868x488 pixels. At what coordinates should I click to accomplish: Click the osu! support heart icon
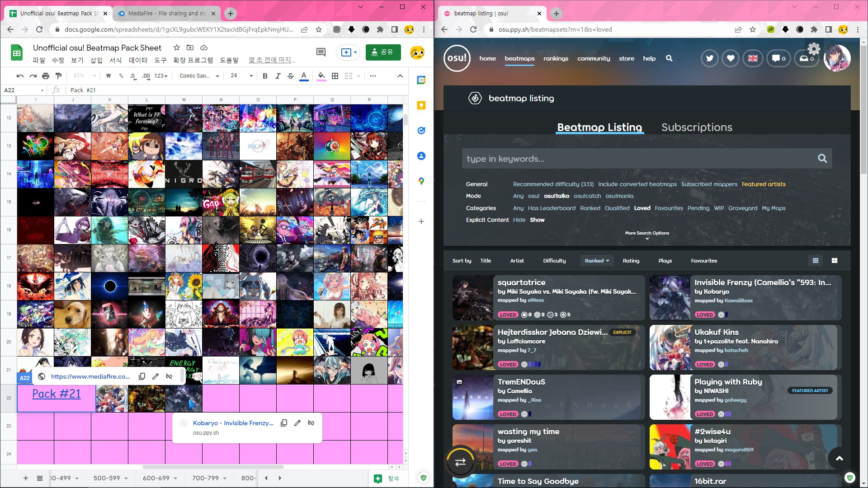tap(731, 58)
